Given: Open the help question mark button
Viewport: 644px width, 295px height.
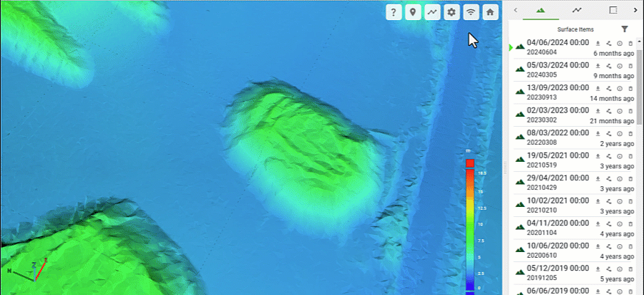Looking at the screenshot, I should [394, 12].
